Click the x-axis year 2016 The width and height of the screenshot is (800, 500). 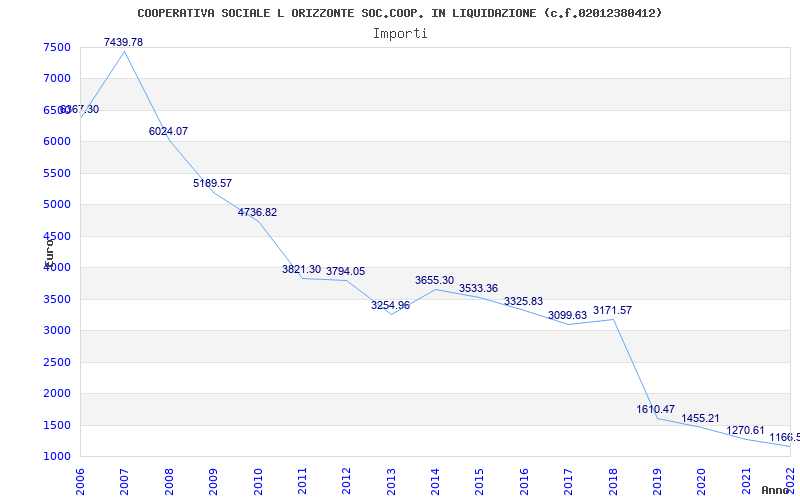pos(524,482)
